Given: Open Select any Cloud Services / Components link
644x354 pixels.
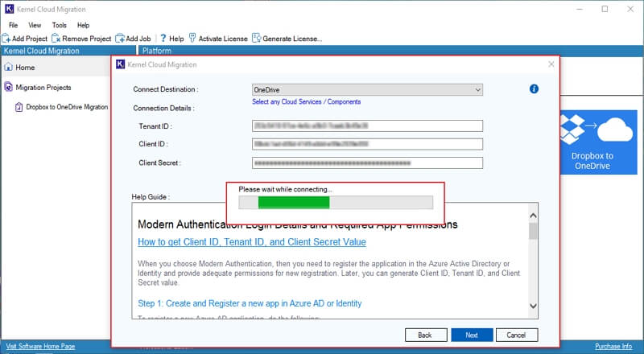Looking at the screenshot, I should tap(307, 101).
